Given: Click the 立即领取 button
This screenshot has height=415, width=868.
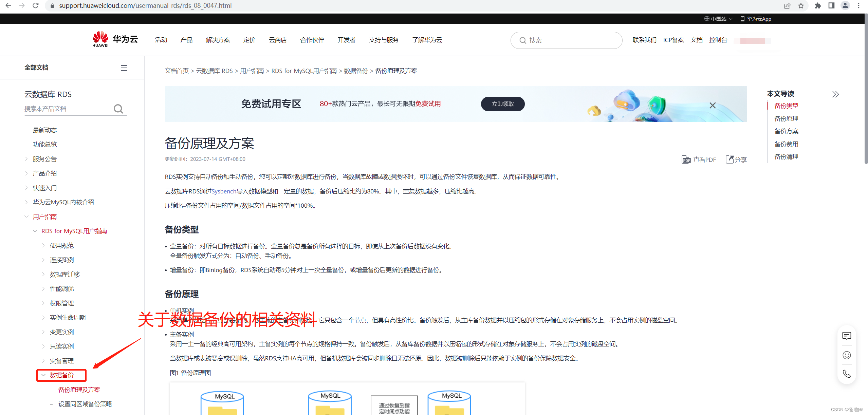Looking at the screenshot, I should point(502,104).
